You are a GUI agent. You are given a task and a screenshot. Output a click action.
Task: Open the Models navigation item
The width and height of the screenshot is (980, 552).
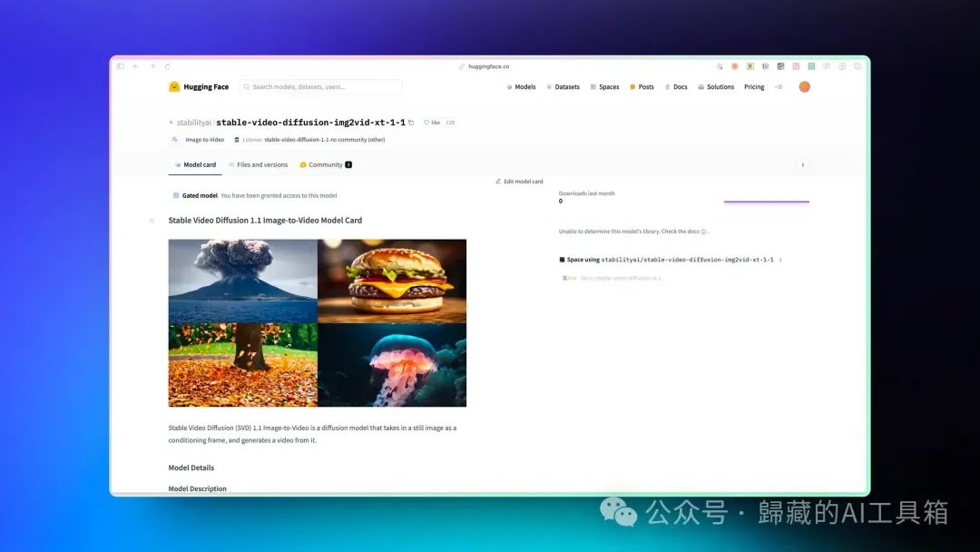[521, 87]
